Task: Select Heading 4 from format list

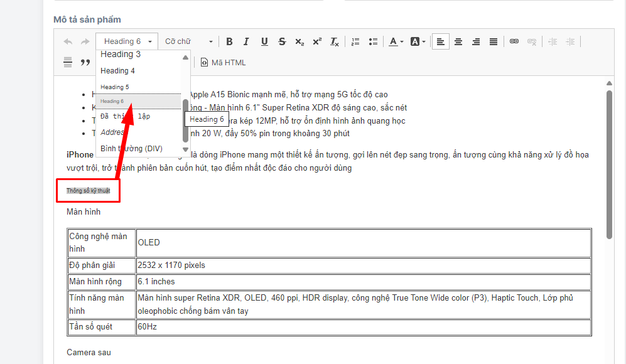Action: click(x=138, y=71)
